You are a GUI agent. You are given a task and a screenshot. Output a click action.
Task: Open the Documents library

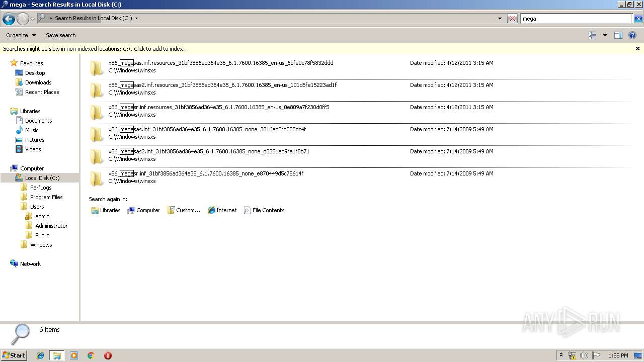pyautogui.click(x=38, y=121)
